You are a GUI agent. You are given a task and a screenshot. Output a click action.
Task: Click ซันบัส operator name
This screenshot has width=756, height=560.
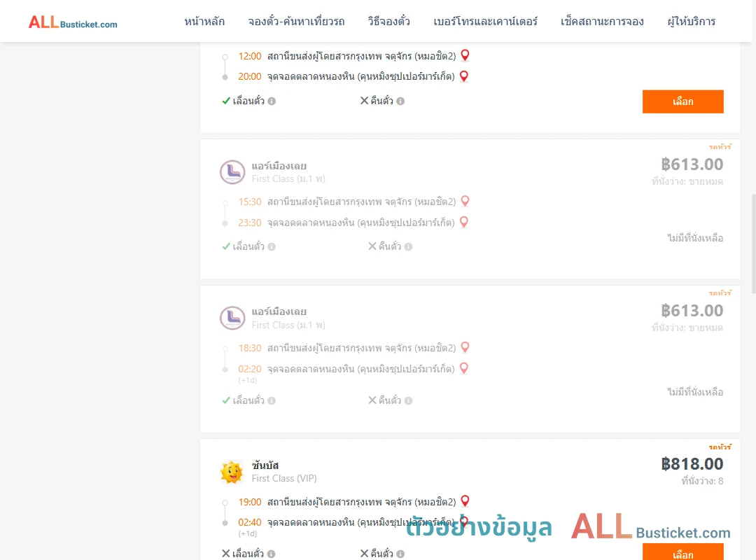pyautogui.click(x=265, y=465)
